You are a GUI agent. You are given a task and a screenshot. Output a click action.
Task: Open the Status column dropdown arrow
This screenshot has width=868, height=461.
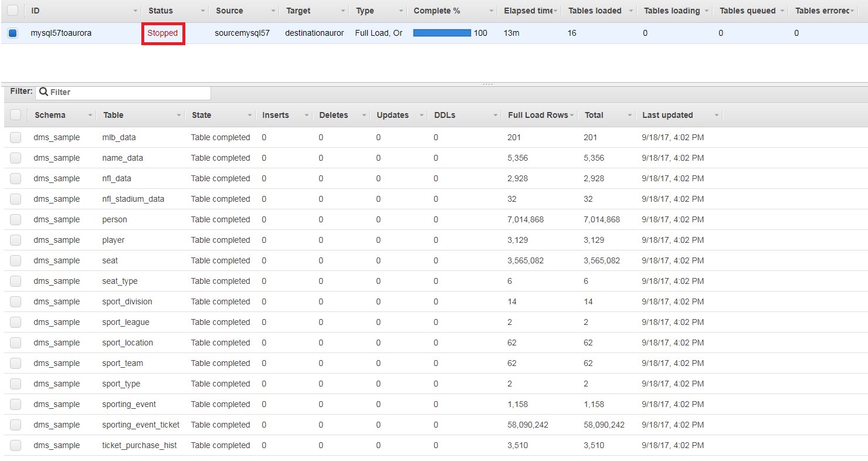pyautogui.click(x=204, y=11)
